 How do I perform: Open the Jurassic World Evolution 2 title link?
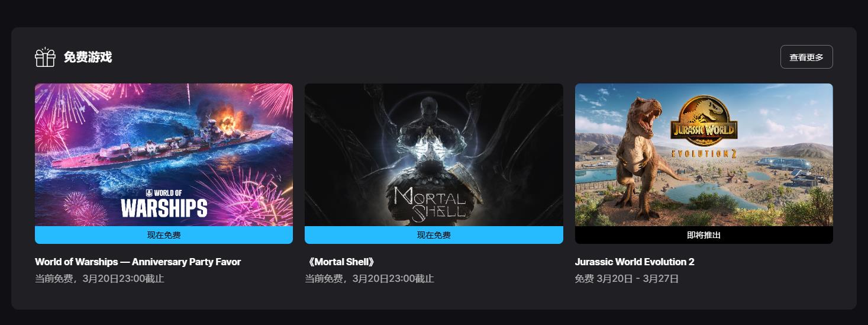coord(635,262)
